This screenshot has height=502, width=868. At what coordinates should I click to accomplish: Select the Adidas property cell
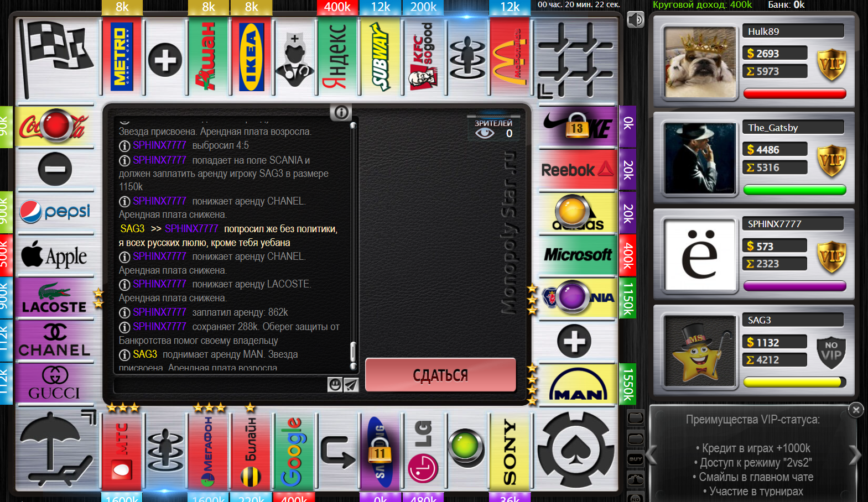pyautogui.click(x=578, y=213)
